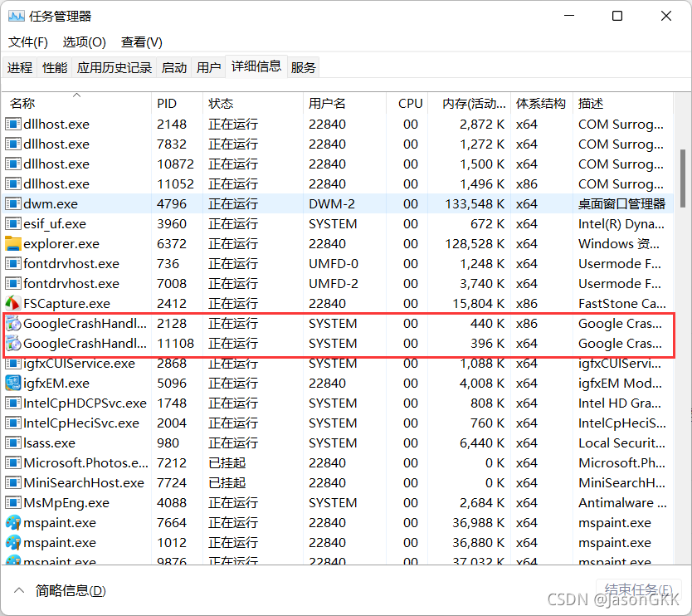Click the IntelCpHDCPSvc.exe process icon
The image size is (692, 616).
click(x=12, y=403)
